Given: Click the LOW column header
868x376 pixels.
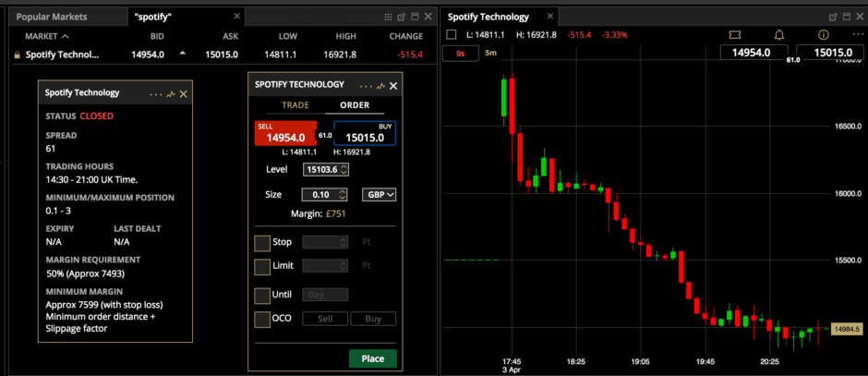Looking at the screenshot, I should coord(288,37).
